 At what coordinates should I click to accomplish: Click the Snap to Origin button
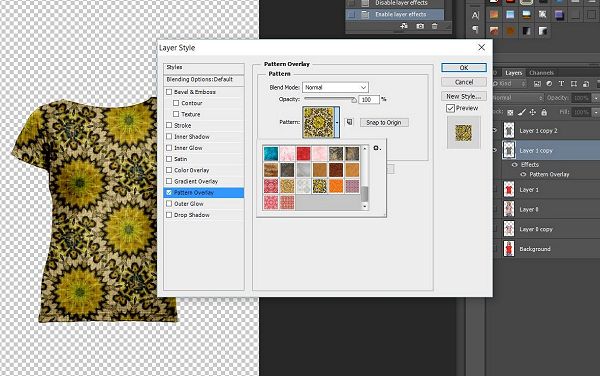coord(384,122)
